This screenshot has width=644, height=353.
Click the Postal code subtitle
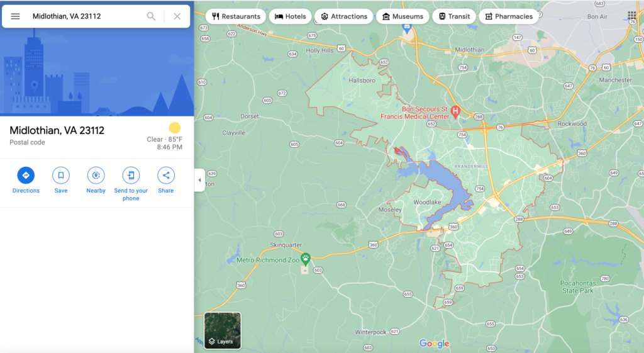click(x=27, y=142)
